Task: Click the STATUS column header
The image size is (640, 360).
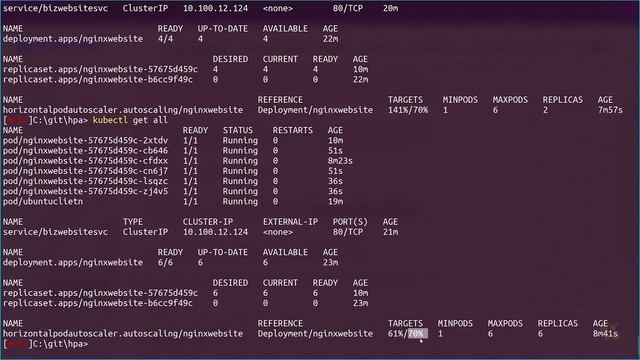Action: [x=238, y=130]
